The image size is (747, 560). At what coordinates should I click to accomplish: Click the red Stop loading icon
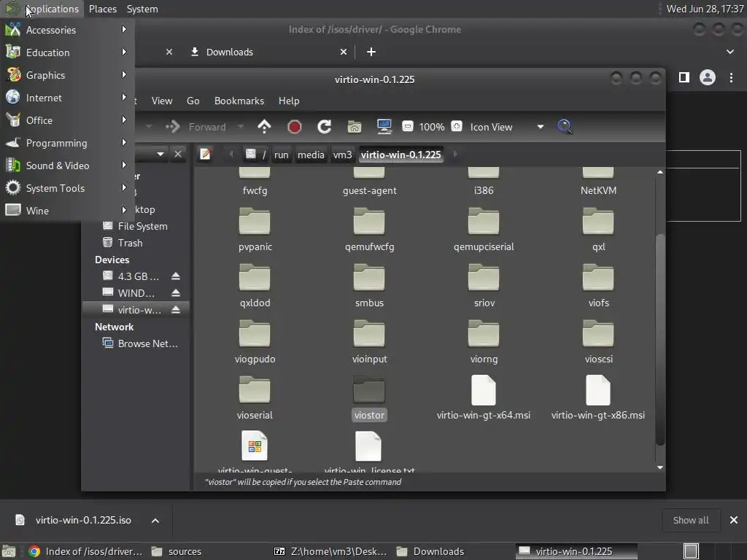[x=295, y=127]
